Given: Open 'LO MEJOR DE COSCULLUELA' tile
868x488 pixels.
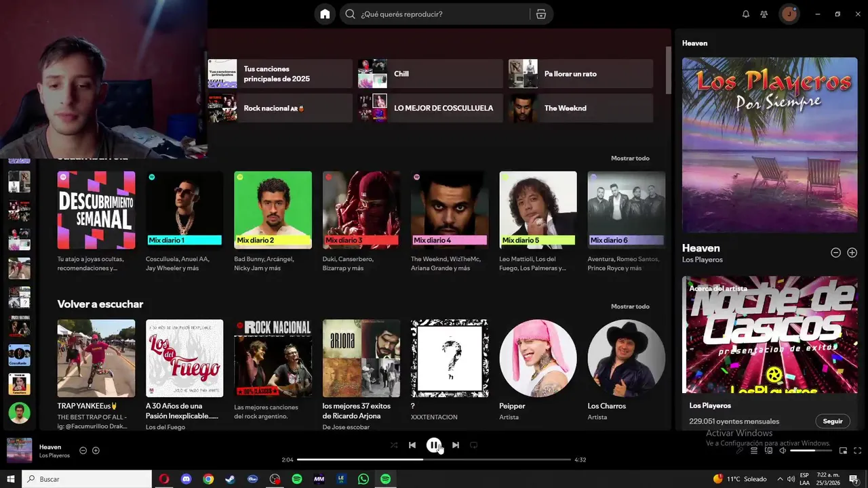Looking at the screenshot, I should point(431,108).
